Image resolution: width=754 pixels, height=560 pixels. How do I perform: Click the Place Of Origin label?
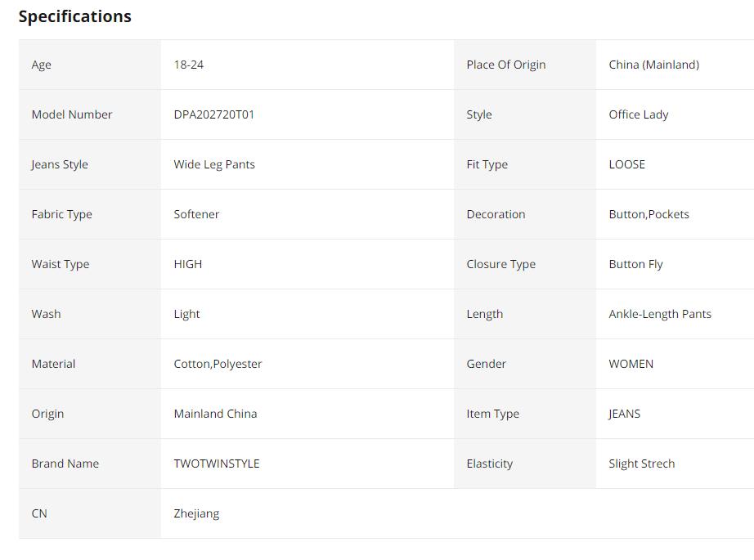coord(505,65)
